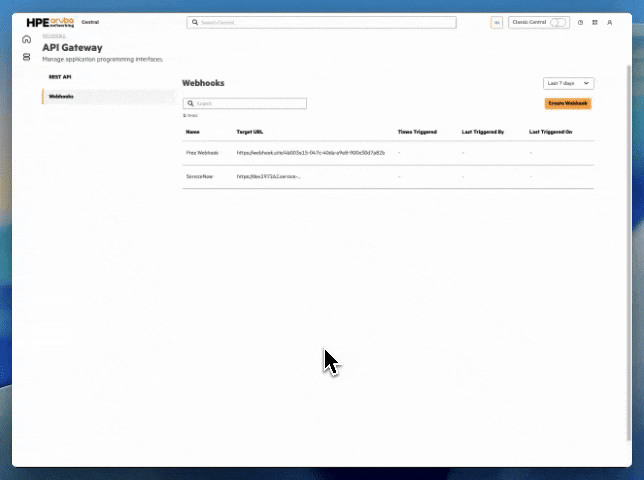644x480 pixels.
Task: Click the magnifier icon in global search bar
Action: (x=195, y=22)
